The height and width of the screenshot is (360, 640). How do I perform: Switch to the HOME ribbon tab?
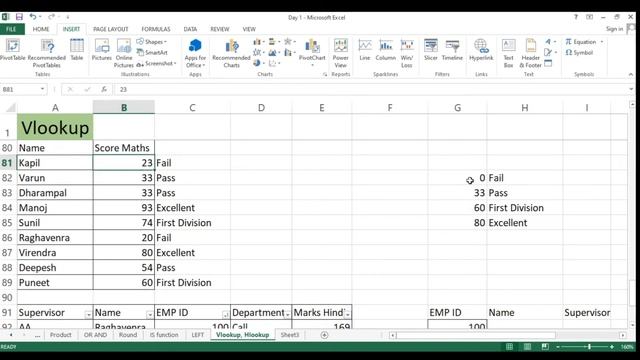click(41, 29)
